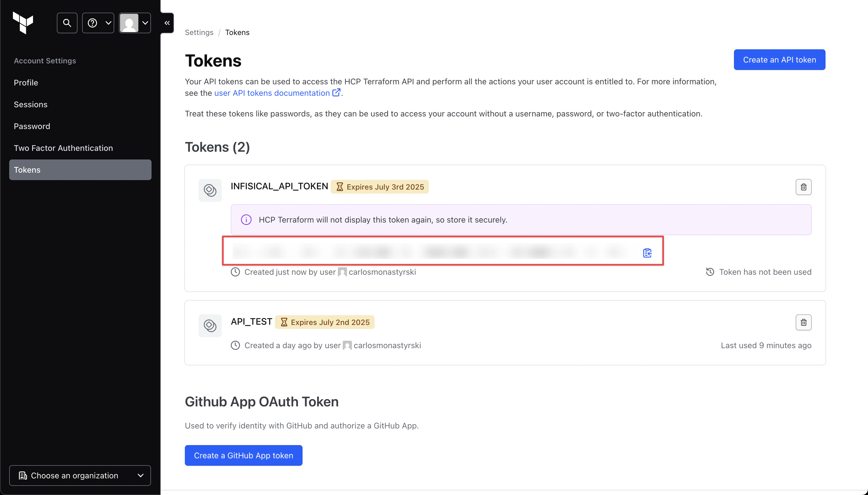Click the clock icon by Created a day ago
This screenshot has width=868, height=495.
[235, 345]
